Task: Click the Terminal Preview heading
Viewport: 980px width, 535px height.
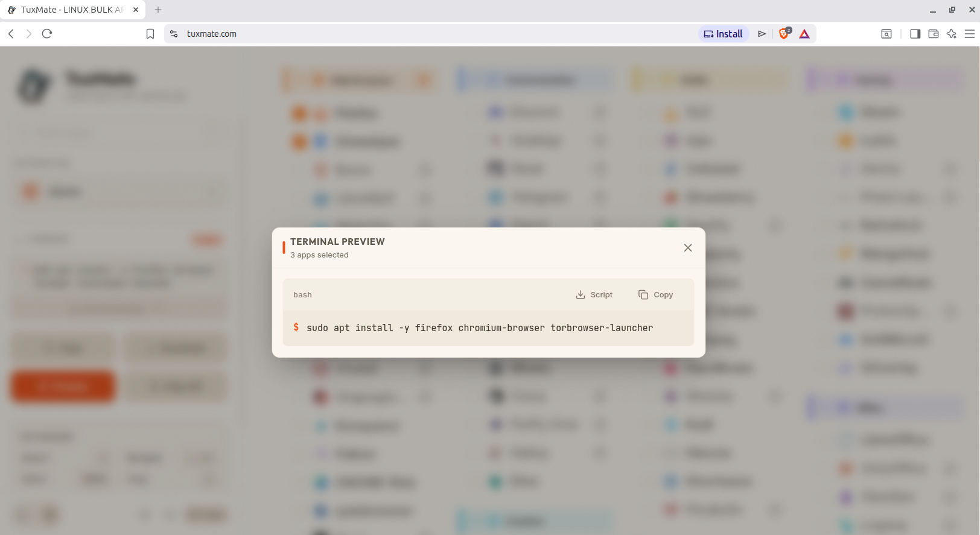Action: (337, 242)
